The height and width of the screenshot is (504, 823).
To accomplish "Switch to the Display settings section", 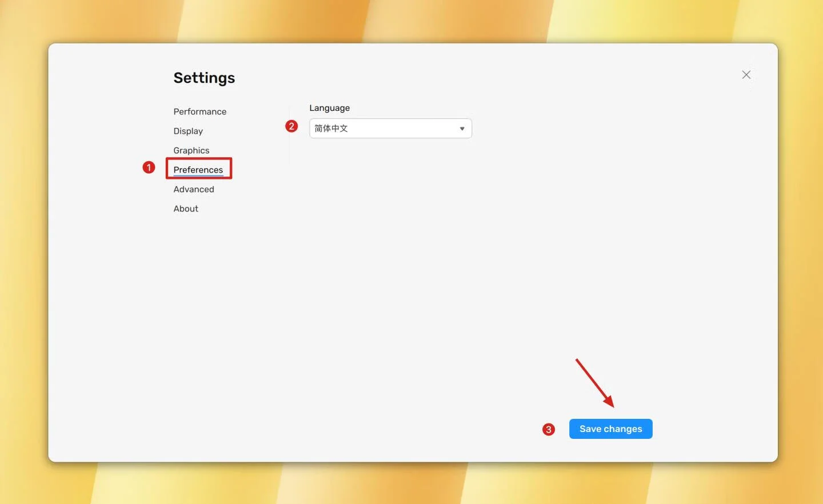I will coord(188,131).
